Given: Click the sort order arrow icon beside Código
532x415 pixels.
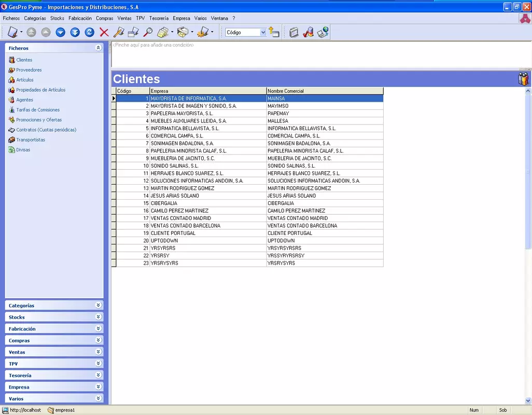Looking at the screenshot, I should [274, 32].
